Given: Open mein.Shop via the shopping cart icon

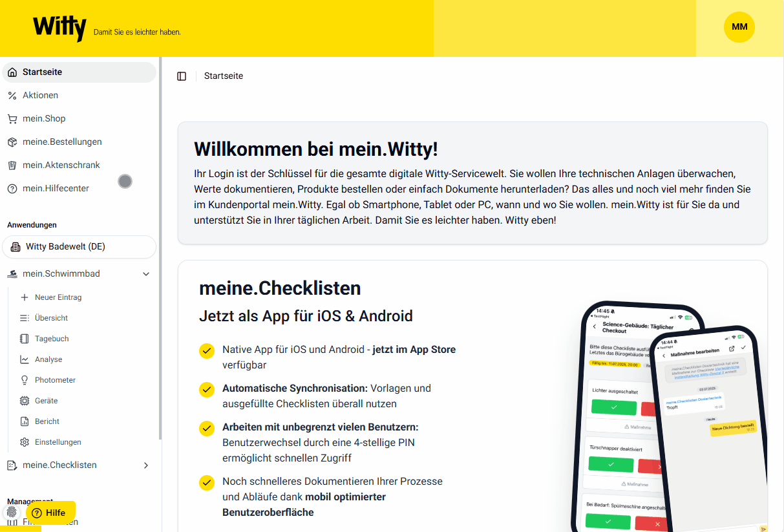Looking at the screenshot, I should coord(12,119).
